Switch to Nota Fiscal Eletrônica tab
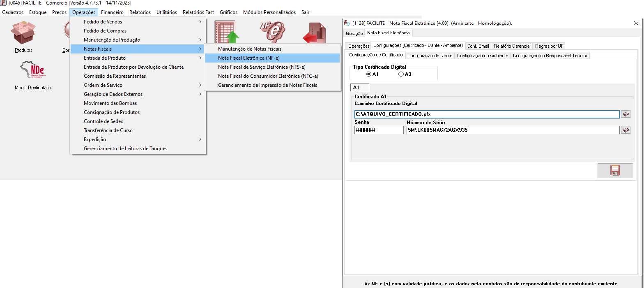The width and height of the screenshot is (644, 288). [388, 33]
